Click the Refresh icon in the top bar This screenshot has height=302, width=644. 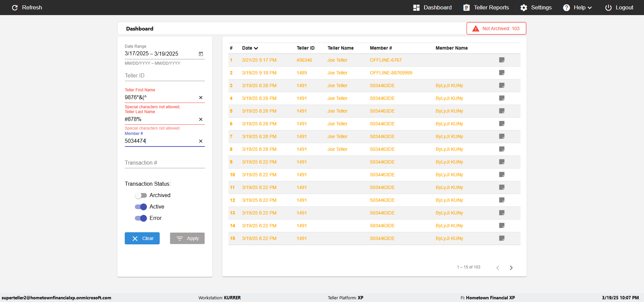coord(15,8)
